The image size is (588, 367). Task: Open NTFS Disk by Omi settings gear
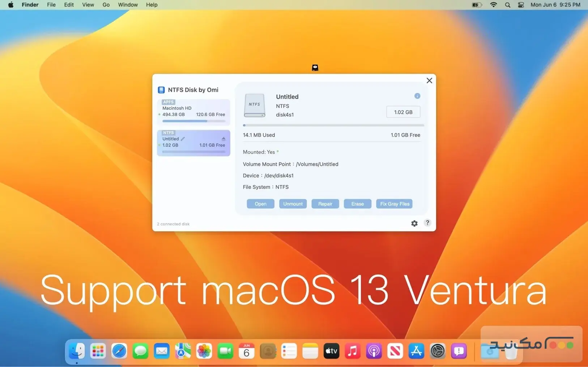[414, 223]
